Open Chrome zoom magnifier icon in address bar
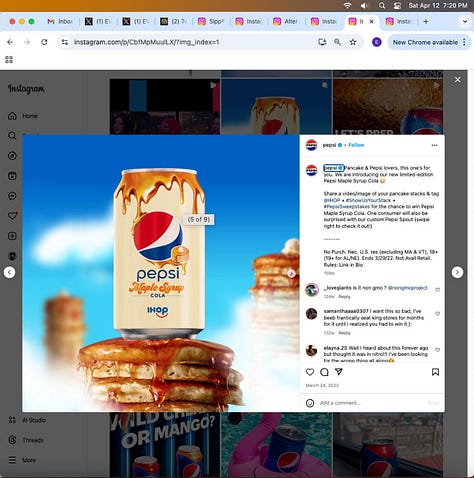This screenshot has height=478, width=474. [x=337, y=42]
